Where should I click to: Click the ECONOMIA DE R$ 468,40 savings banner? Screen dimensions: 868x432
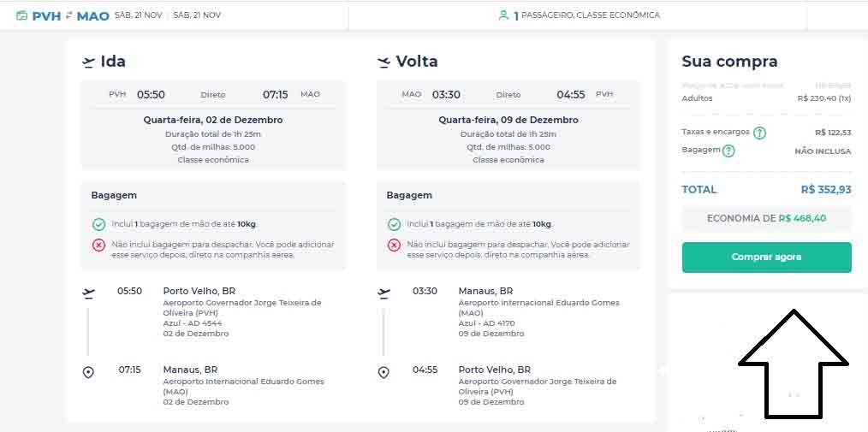[x=766, y=219]
